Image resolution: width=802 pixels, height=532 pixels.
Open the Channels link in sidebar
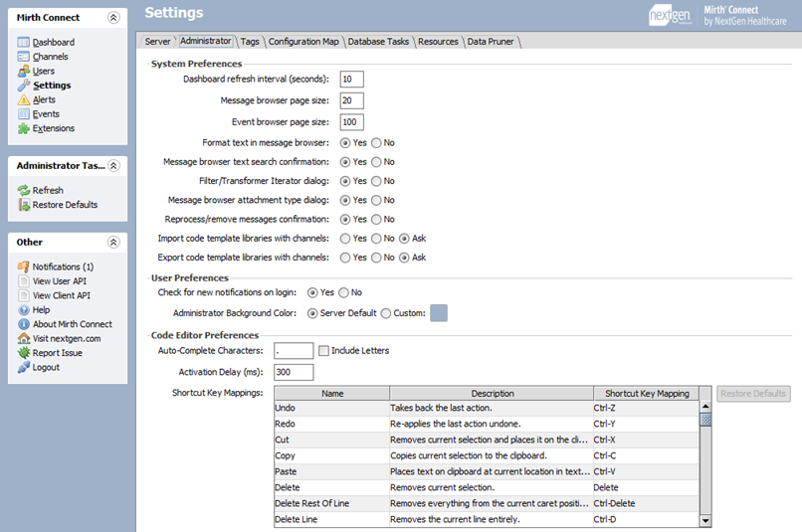point(50,57)
